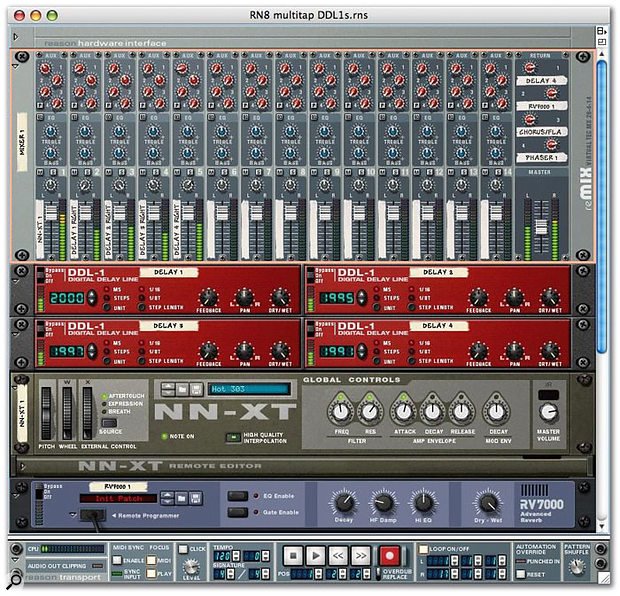Toggle NN-XT High Quality Interpolation
This screenshot has width=620, height=596.
tap(233, 437)
